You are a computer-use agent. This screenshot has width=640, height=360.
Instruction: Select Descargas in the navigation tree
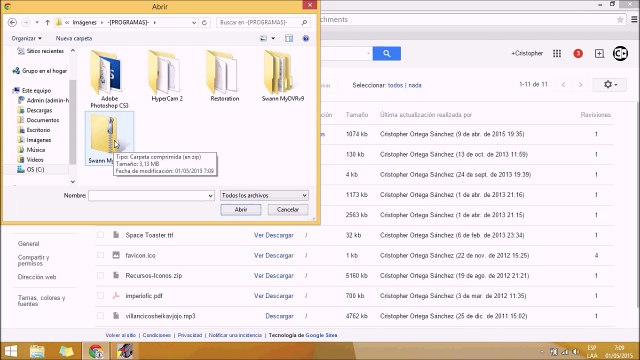pos(39,110)
